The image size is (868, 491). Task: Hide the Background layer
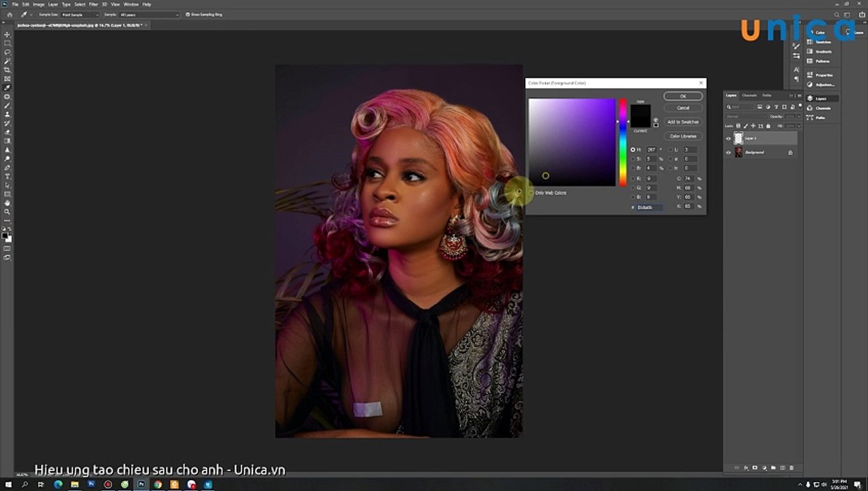point(728,153)
